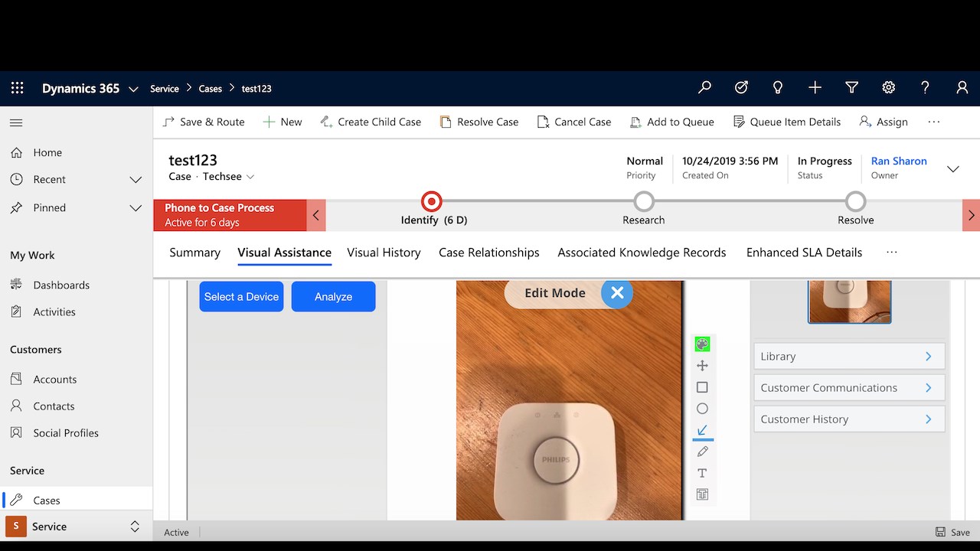Switch to Associated Knowledge Records tab
The width and height of the screenshot is (980, 551).
tap(642, 253)
